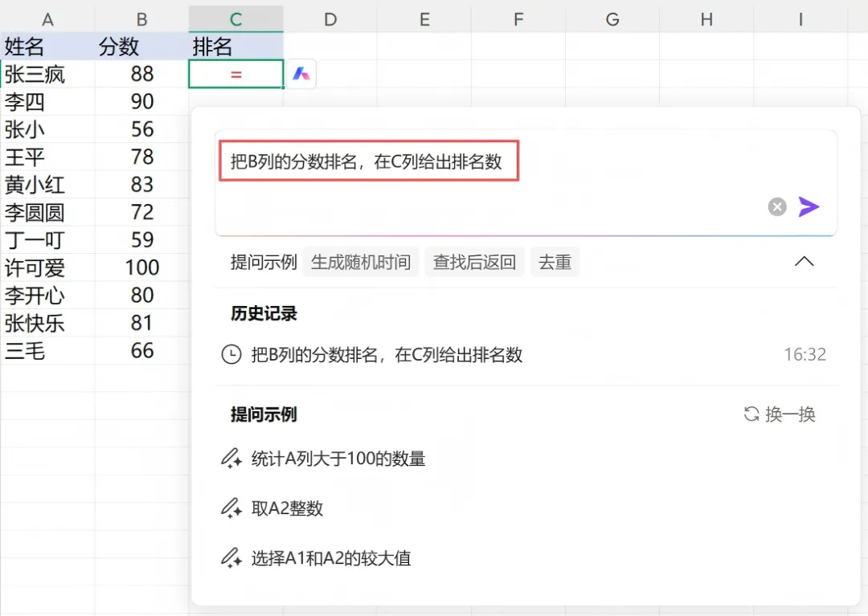The height and width of the screenshot is (616, 868).
Task: Choose example 统计A列大于100的数量
Action: (338, 459)
